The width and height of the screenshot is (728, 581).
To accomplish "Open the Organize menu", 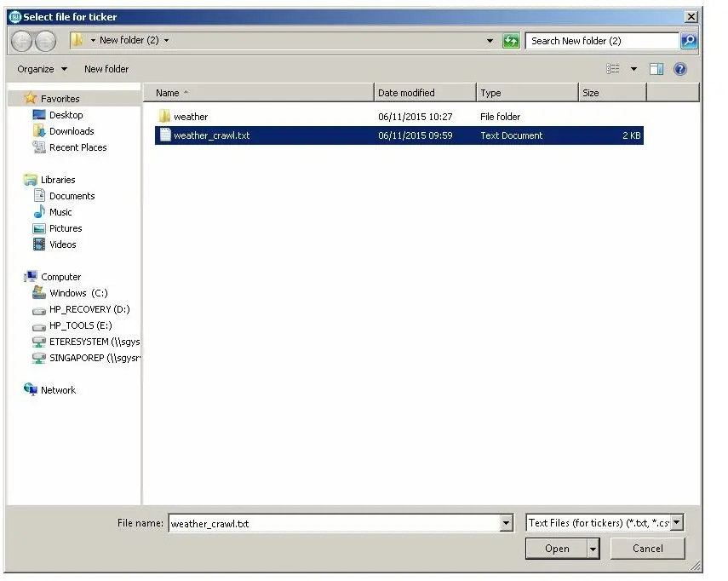I will point(42,69).
